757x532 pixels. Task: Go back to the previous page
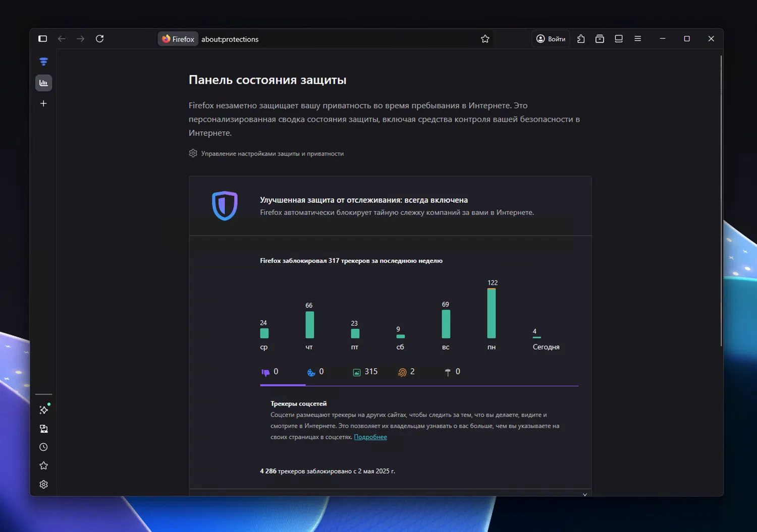coord(62,39)
